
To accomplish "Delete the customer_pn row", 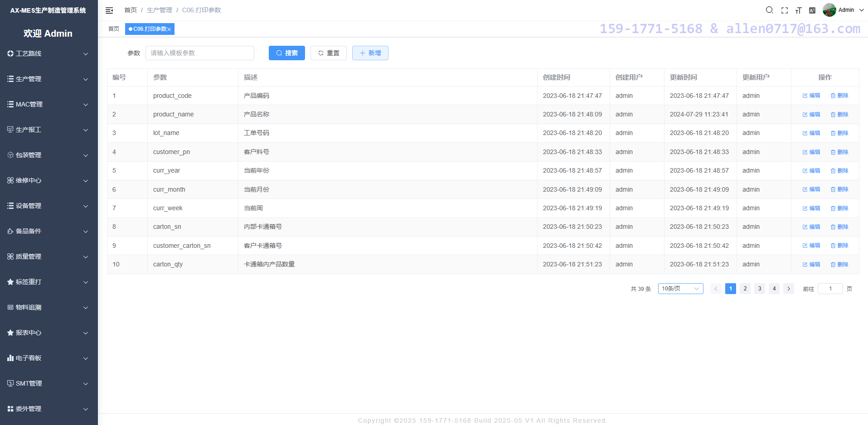I will 839,152.
